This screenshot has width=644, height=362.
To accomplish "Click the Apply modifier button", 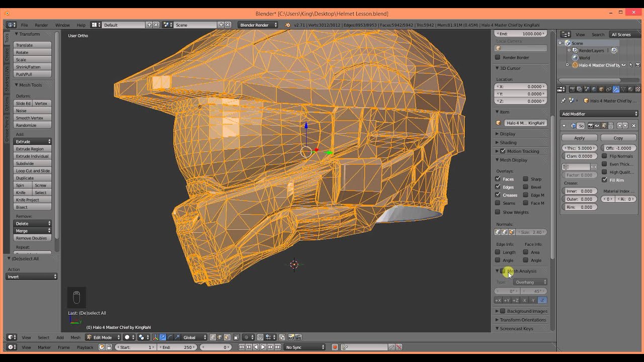I will (x=580, y=138).
